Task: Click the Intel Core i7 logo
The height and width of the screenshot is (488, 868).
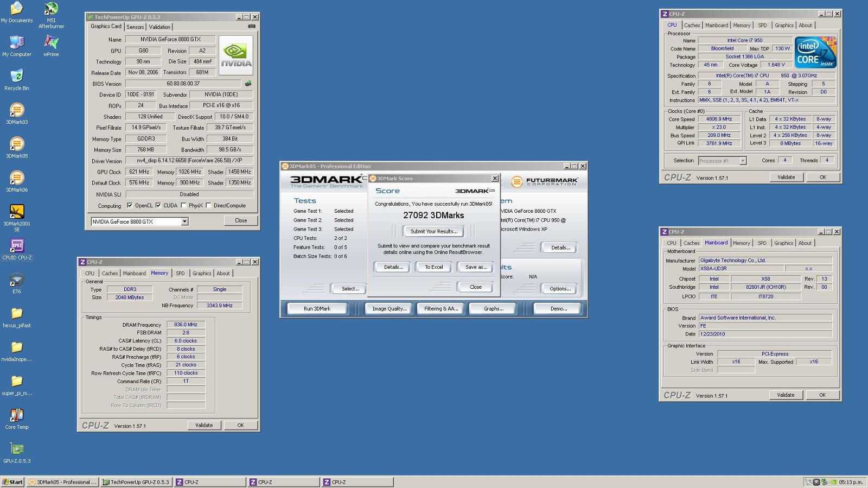Action: click(815, 52)
